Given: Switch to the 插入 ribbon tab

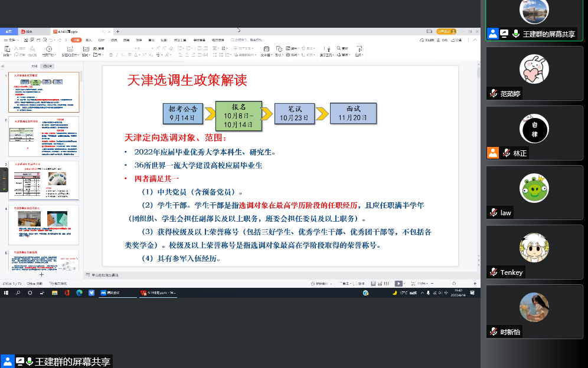Looking at the screenshot, I should (89, 40).
